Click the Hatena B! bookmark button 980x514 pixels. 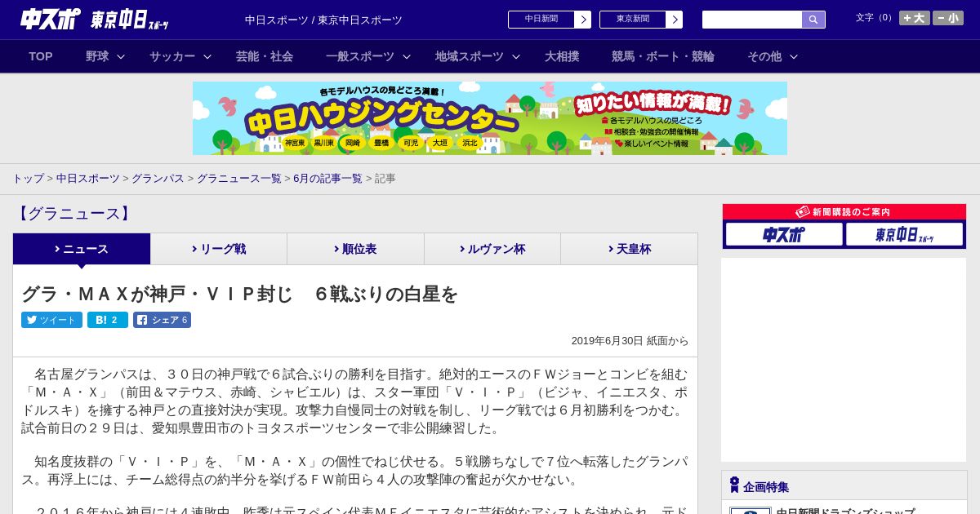click(108, 320)
